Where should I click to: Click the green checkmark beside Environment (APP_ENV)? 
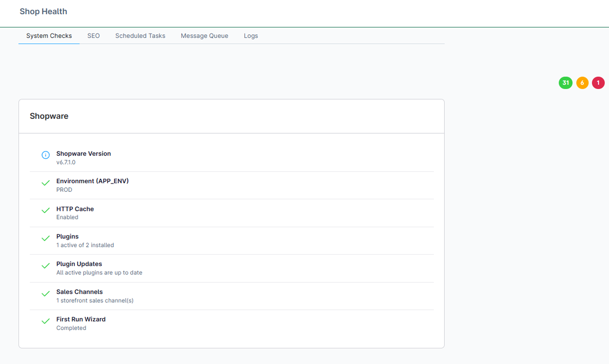click(46, 183)
